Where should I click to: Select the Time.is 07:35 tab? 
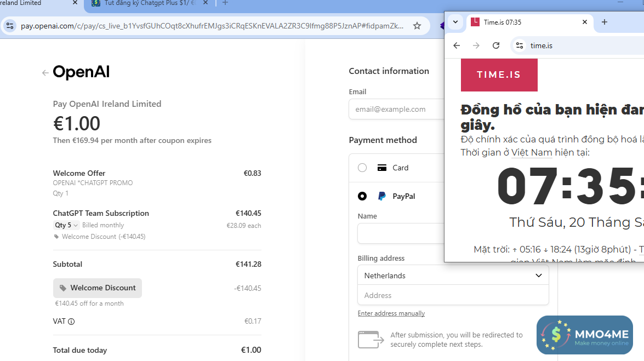521,22
